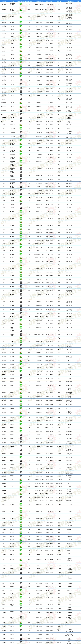Click PB icon in Citroen Nemo 04.2009 row
This screenshot has width=81, height=644.
point(21,107)
